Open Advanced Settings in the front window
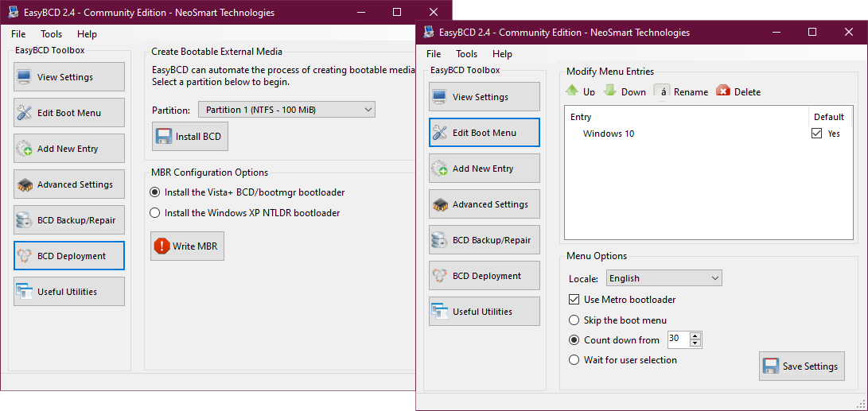The height and width of the screenshot is (411, 868). click(485, 204)
